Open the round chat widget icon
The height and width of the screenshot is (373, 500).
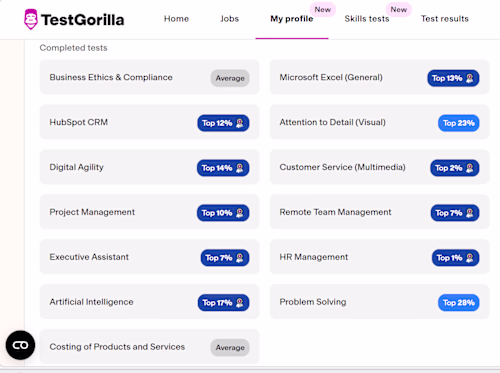[20, 345]
